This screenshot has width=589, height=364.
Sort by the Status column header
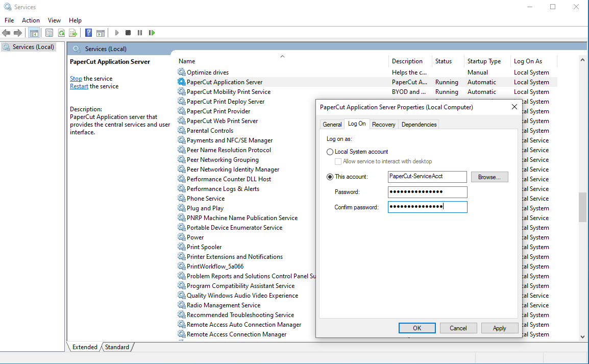pyautogui.click(x=448, y=61)
